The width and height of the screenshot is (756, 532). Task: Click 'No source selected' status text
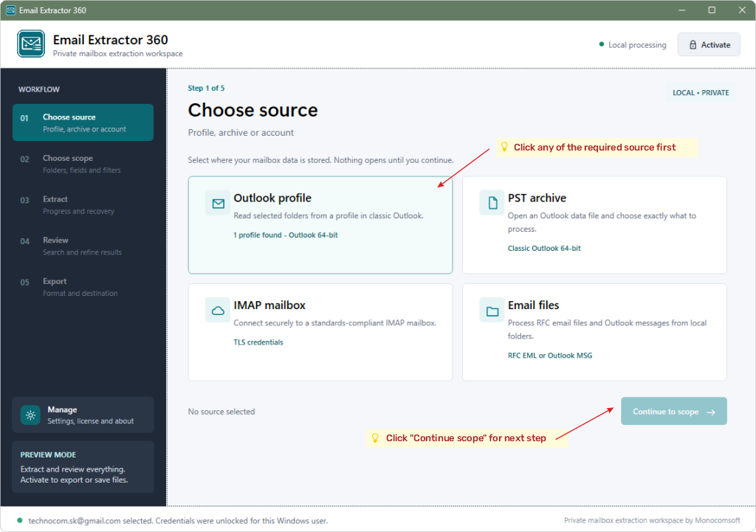221,412
